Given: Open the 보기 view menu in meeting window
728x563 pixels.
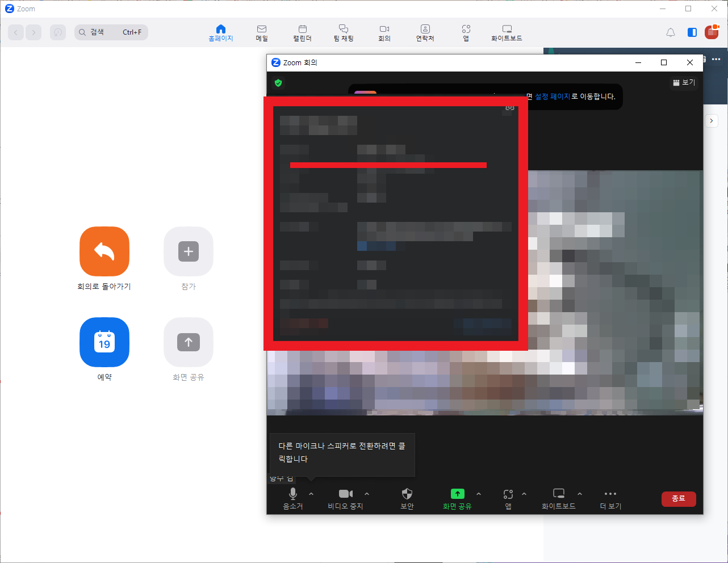Looking at the screenshot, I should (683, 82).
